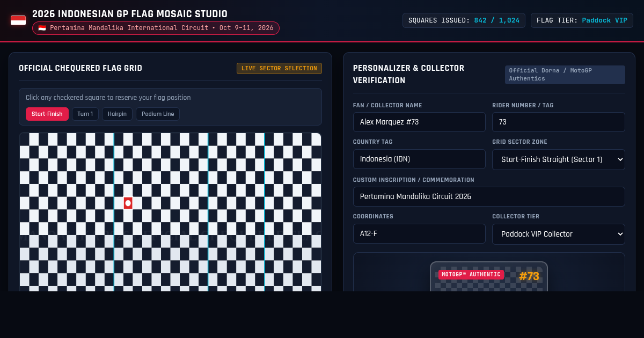Switch to the Start-Finish sector tab
Screen dimensions: 644x338
click(47, 114)
